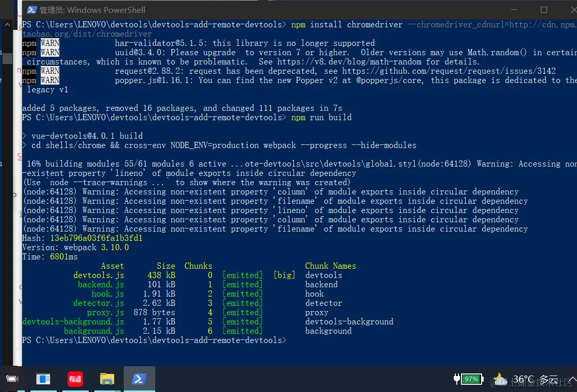The image size is (577, 392).
Task: Open the weather widget showing 36°C
Action: [525, 380]
